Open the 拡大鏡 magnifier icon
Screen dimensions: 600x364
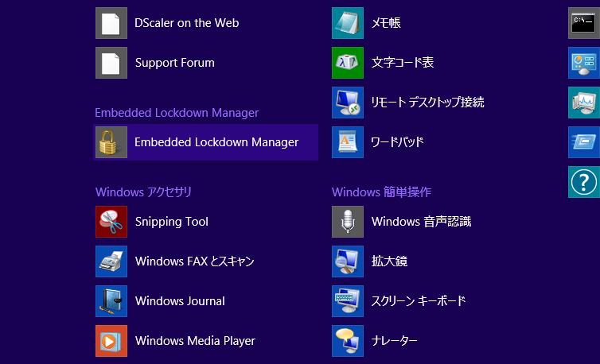pyautogui.click(x=348, y=261)
